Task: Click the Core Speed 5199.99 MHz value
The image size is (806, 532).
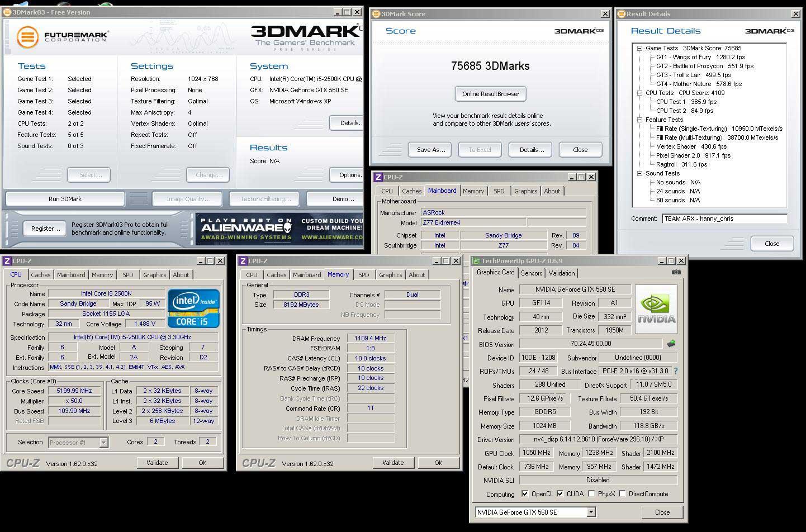Action: coord(74,391)
